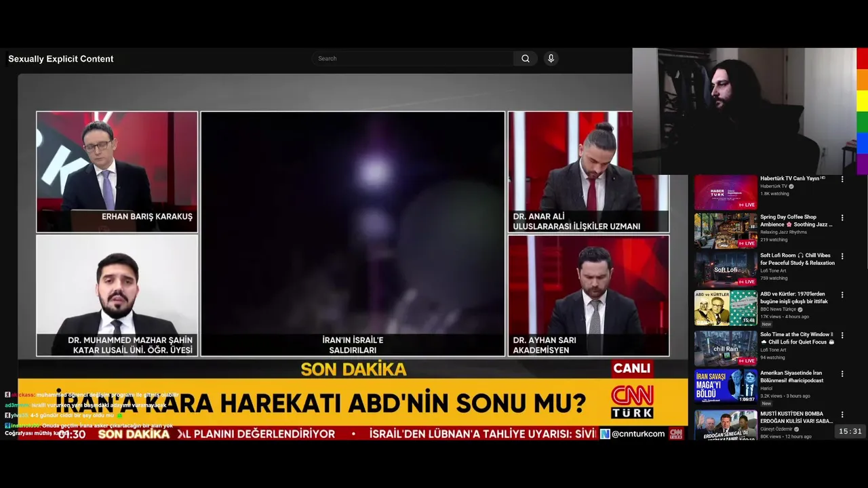Viewport: 868px width, 488px height.
Task: Click the 'Sexually Explicit Content' heading
Action: [x=61, y=59]
